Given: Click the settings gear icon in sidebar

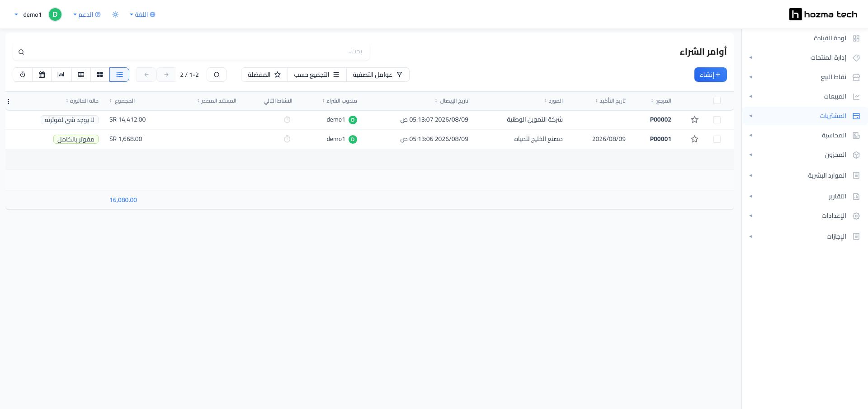Looking at the screenshot, I should pos(856,216).
